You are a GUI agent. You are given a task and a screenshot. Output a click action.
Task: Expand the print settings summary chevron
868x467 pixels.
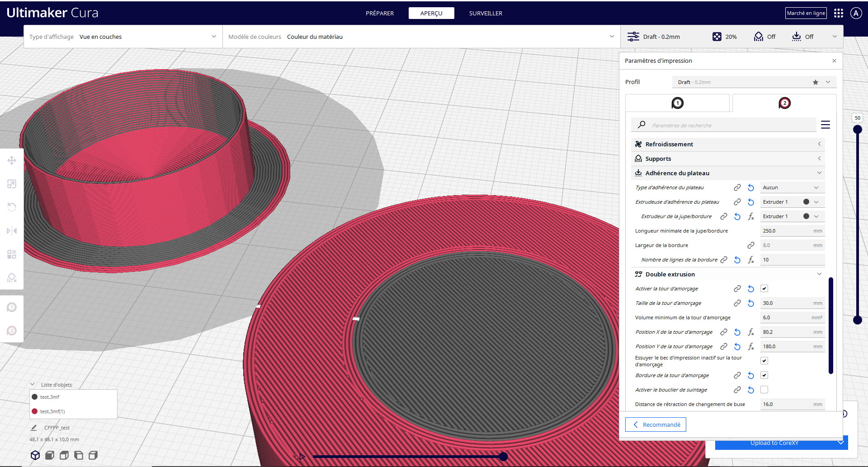835,37
